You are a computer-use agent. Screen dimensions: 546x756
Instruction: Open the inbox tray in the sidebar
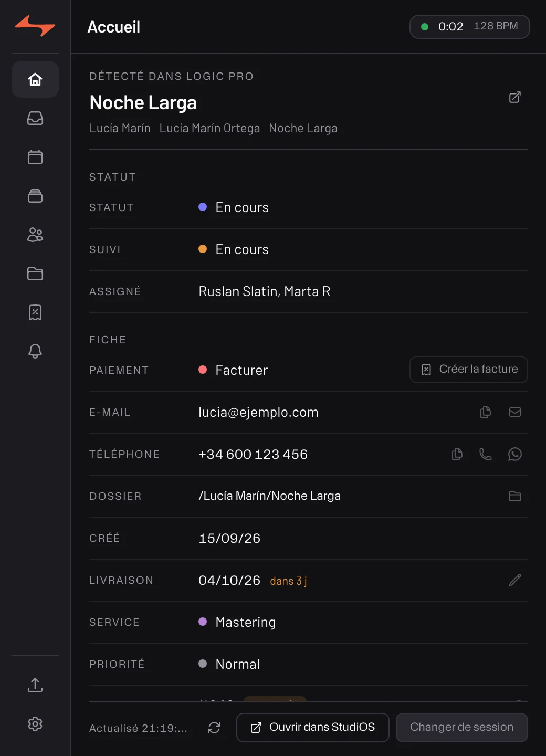(x=35, y=118)
